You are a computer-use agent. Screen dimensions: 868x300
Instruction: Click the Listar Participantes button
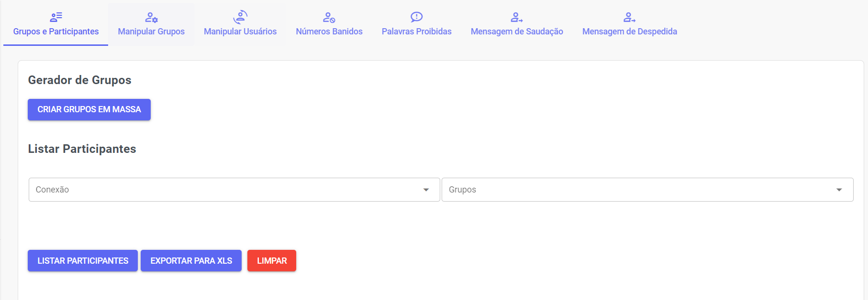pos(83,261)
